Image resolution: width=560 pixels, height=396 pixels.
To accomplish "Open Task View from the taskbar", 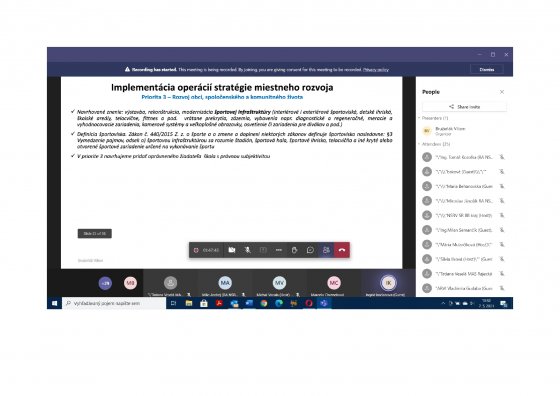I will [x=174, y=303].
